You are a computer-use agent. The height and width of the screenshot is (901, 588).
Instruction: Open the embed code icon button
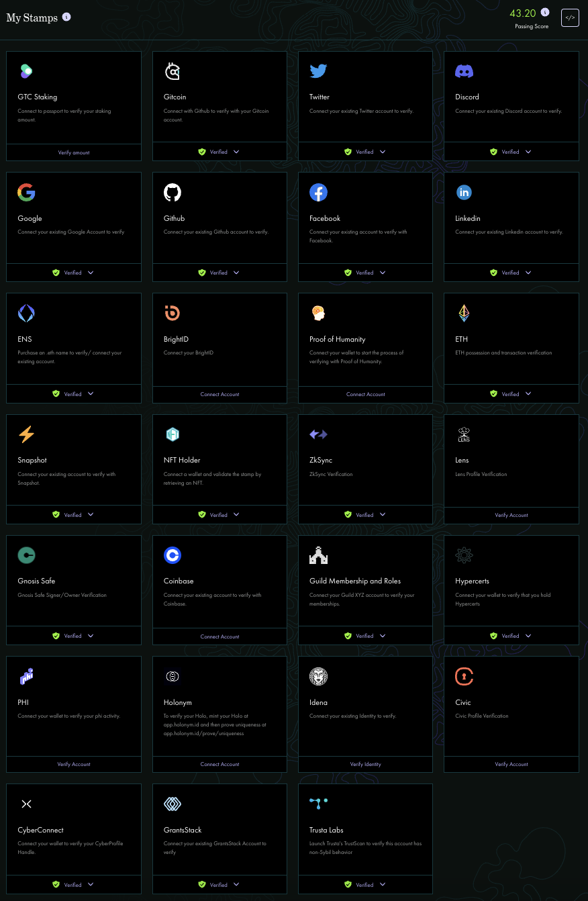(570, 17)
